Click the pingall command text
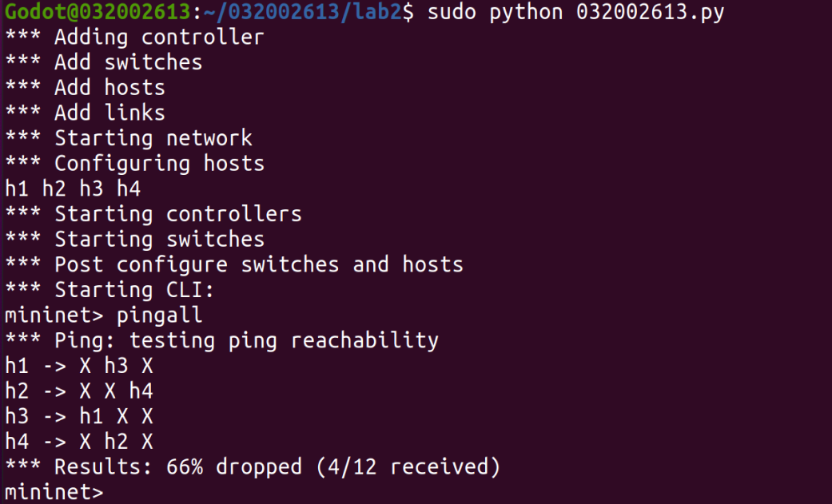This screenshot has width=832, height=504. (x=160, y=315)
